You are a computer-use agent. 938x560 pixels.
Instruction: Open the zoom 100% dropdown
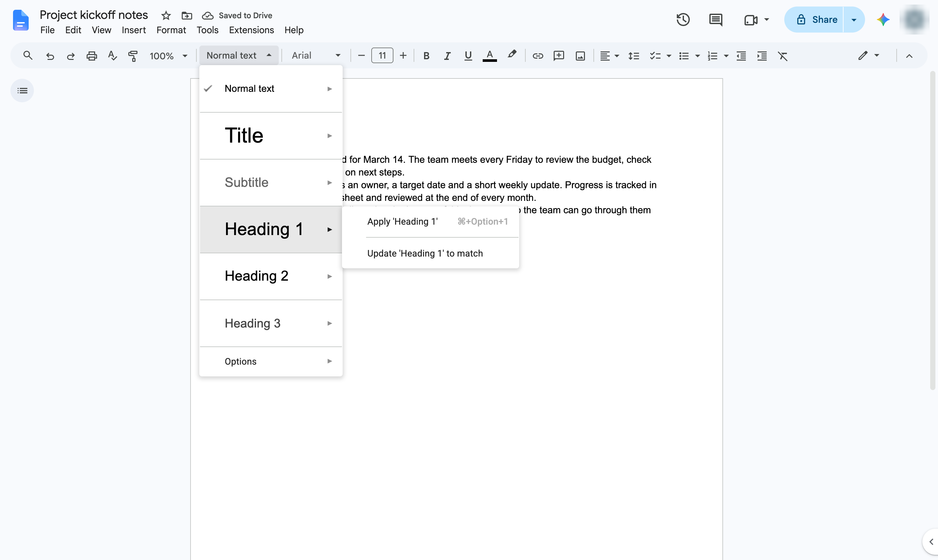(168, 56)
